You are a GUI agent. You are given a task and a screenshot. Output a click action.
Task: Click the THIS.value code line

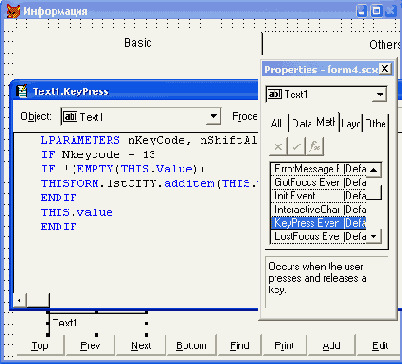(77, 212)
